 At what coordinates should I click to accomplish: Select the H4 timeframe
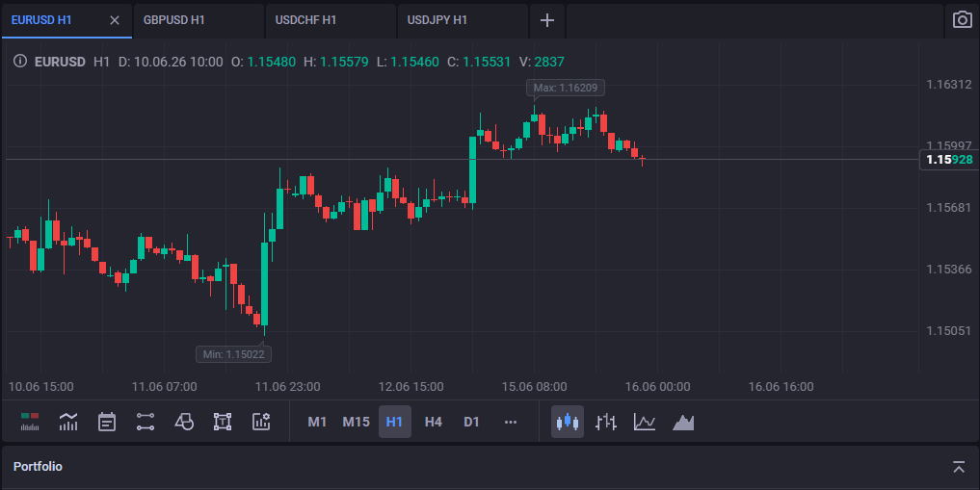pos(433,422)
